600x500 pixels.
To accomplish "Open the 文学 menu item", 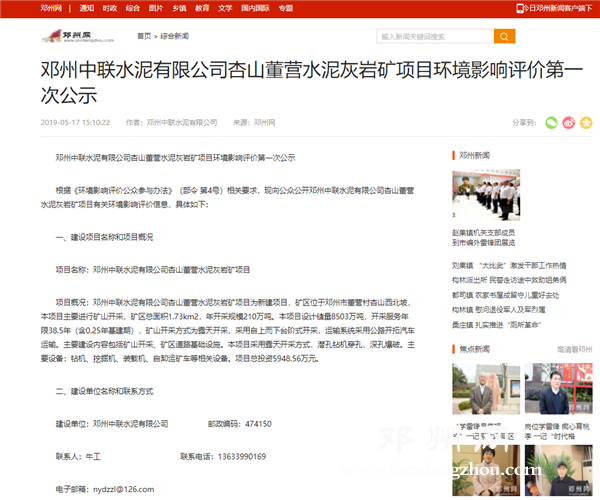I will click(225, 8).
